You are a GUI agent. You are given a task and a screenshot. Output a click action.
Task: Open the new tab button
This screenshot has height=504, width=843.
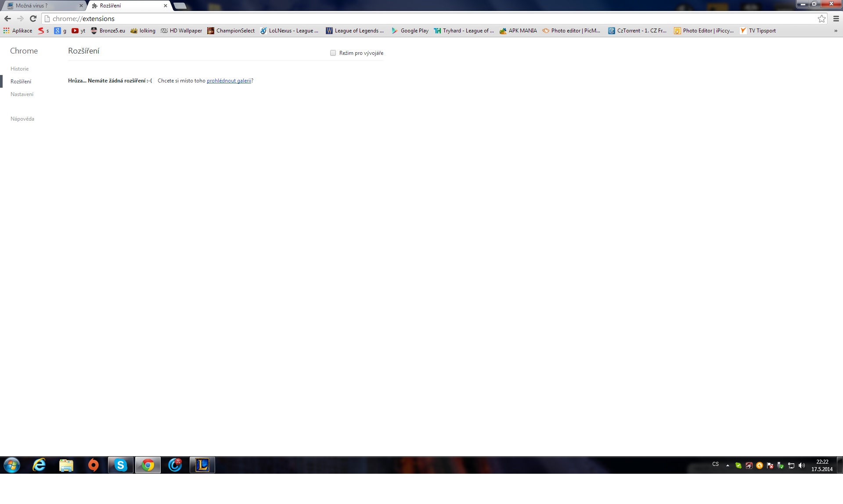click(180, 6)
